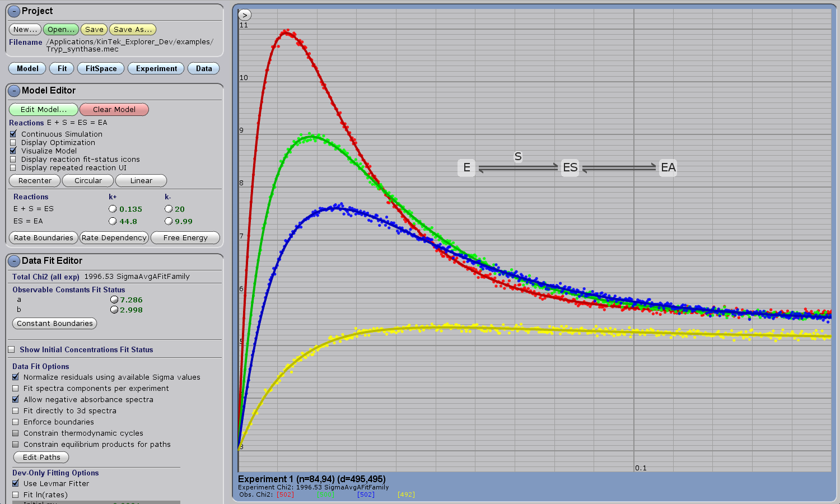The width and height of the screenshot is (840, 504).
Task: Click the Constant Boundaries button
Action: coord(54,323)
